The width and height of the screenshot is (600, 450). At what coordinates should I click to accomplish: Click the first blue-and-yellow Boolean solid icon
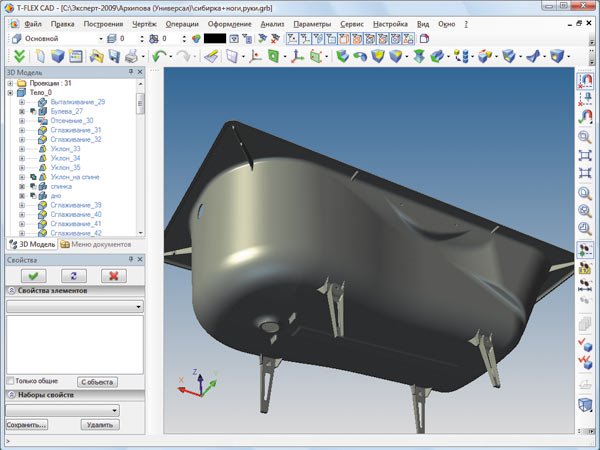pyautogui.click(x=378, y=57)
